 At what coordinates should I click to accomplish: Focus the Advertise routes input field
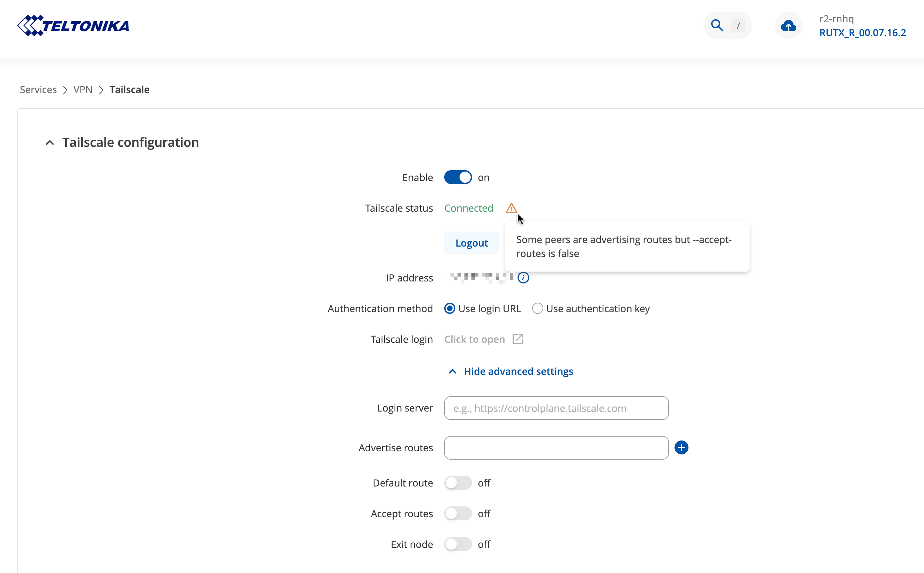[556, 447]
